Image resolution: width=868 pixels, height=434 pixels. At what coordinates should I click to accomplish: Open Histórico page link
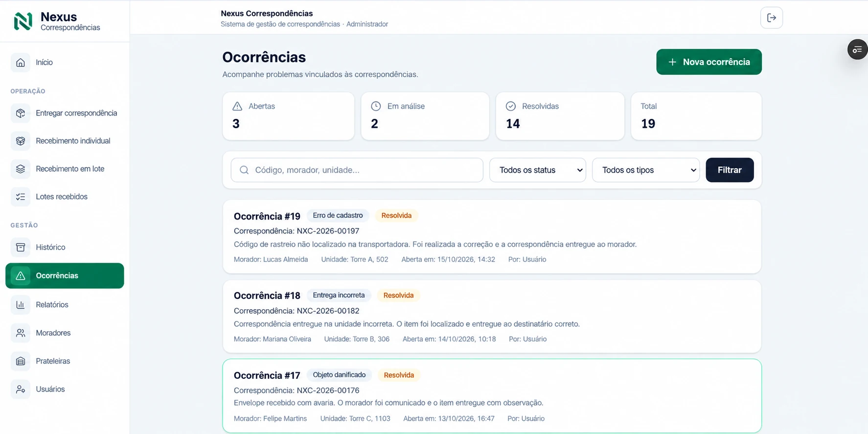(x=65, y=247)
